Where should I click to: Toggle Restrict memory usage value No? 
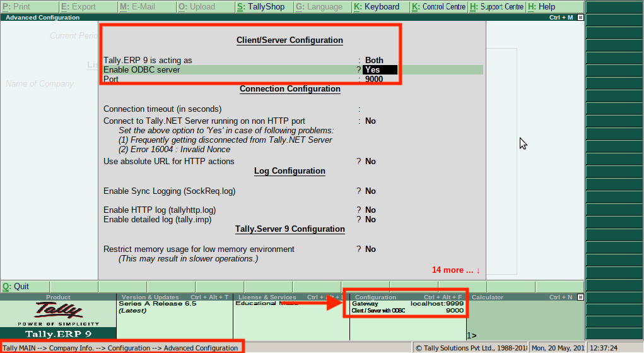coord(370,249)
